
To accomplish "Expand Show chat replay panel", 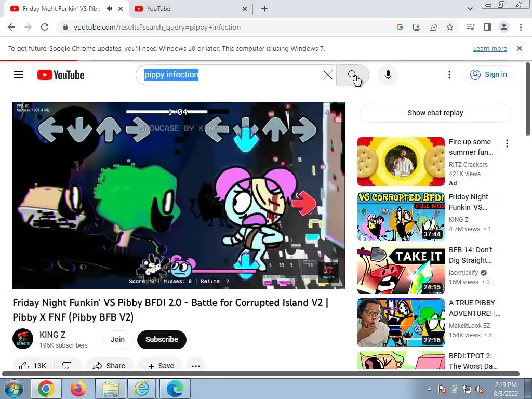I will click(x=435, y=113).
